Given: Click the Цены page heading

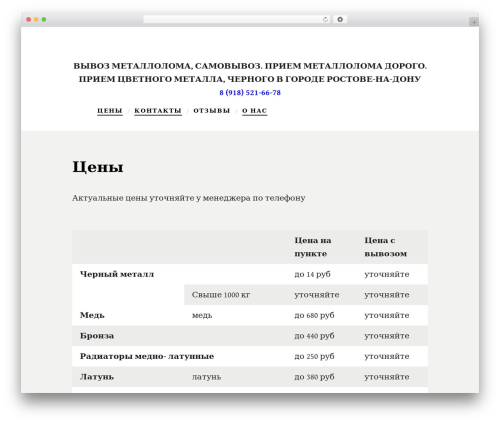Looking at the screenshot, I should coord(98,167).
